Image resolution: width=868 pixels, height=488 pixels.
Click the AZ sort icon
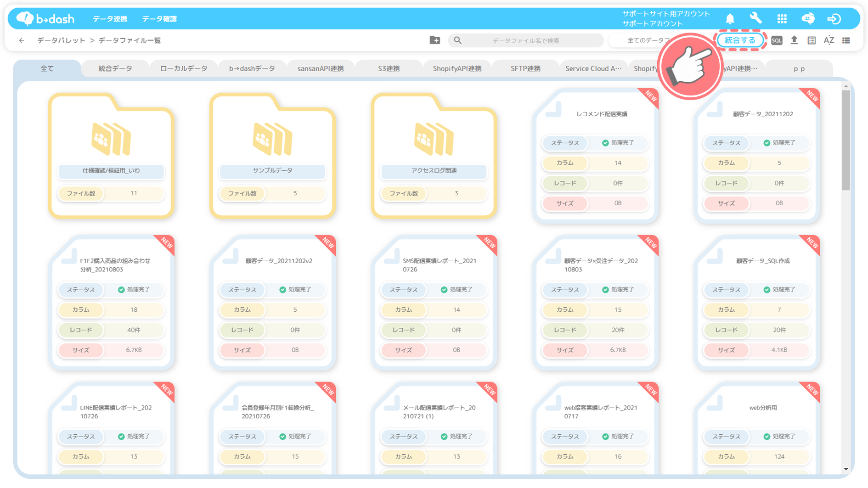coord(829,40)
